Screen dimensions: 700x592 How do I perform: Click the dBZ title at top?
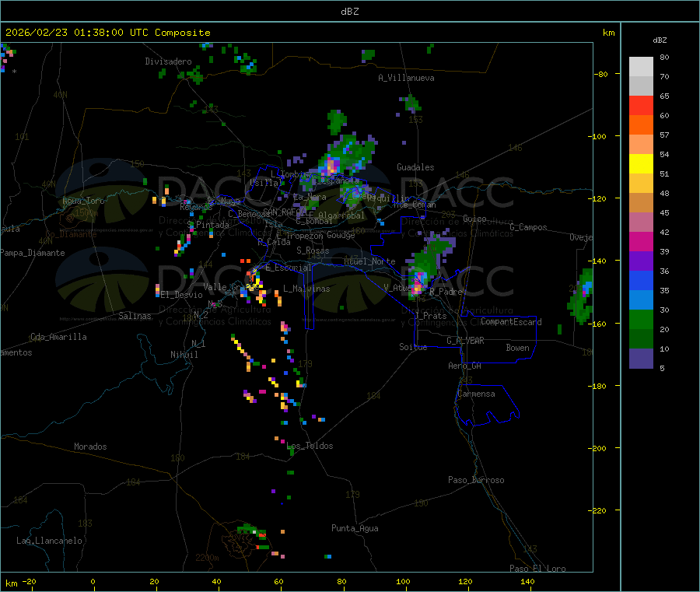coord(349,12)
